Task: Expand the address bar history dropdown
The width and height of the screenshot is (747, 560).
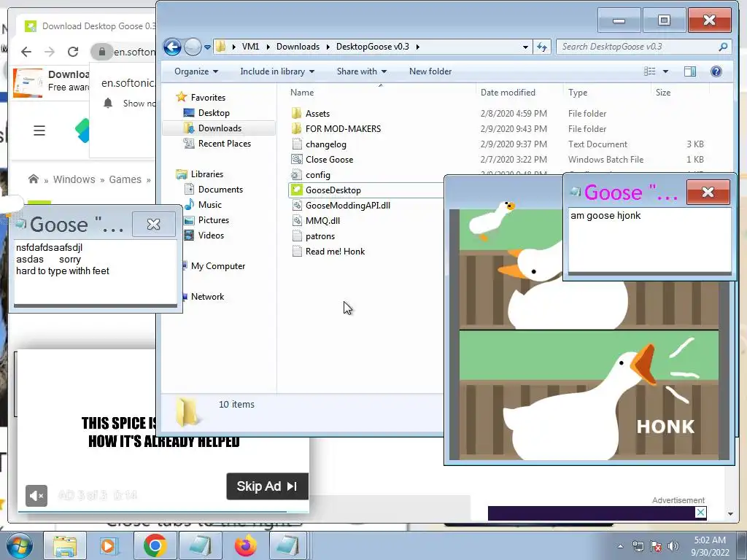Action: (x=525, y=47)
